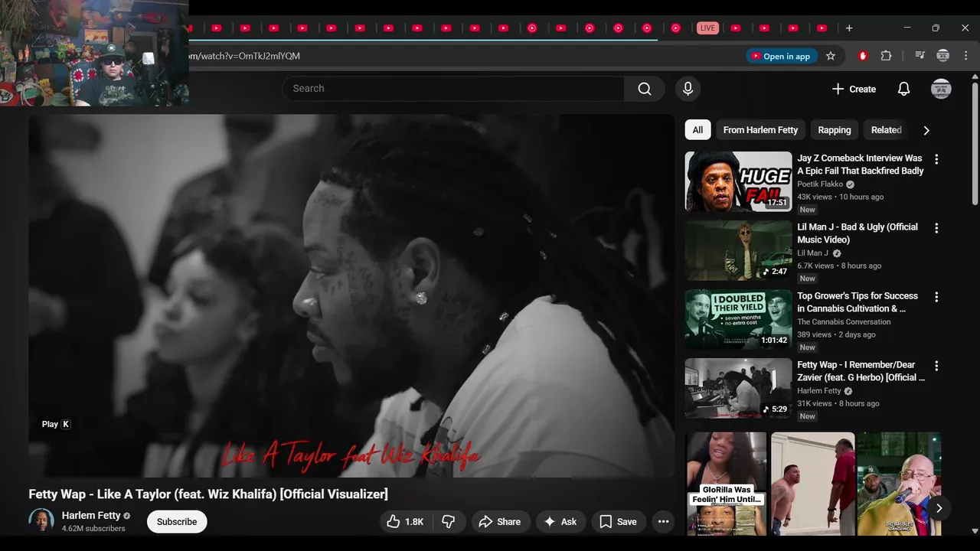The width and height of the screenshot is (980, 551).
Task: Click the search magnifier button
Action: pyautogui.click(x=645, y=89)
